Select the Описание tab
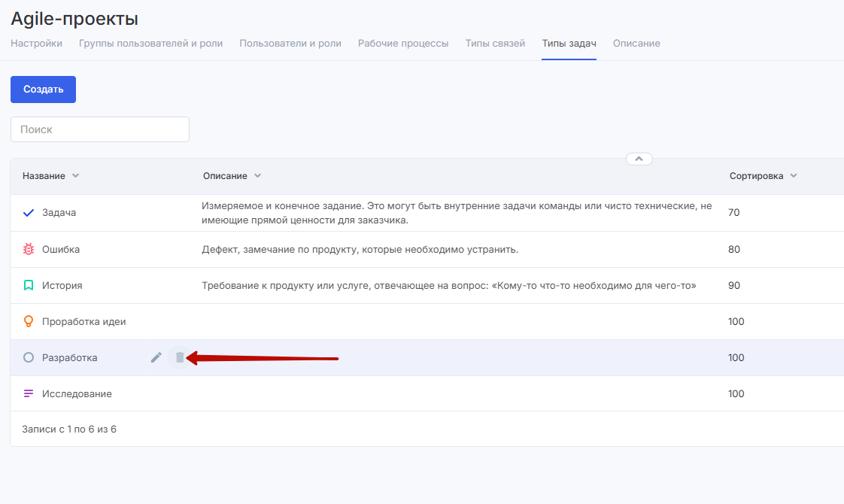The image size is (844, 504). click(x=636, y=44)
